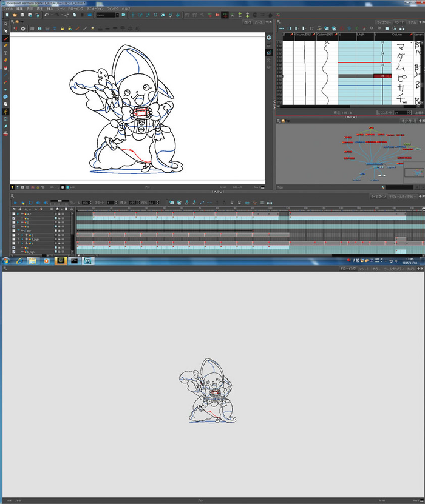
Task: Click the Delete Layer minus icon in Timeline header
Action: coord(30,209)
